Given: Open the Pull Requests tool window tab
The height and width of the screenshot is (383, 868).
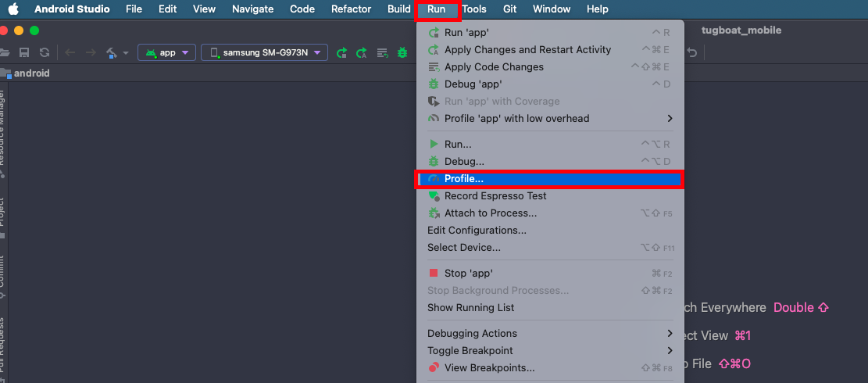Looking at the screenshot, I should pyautogui.click(x=2, y=346).
